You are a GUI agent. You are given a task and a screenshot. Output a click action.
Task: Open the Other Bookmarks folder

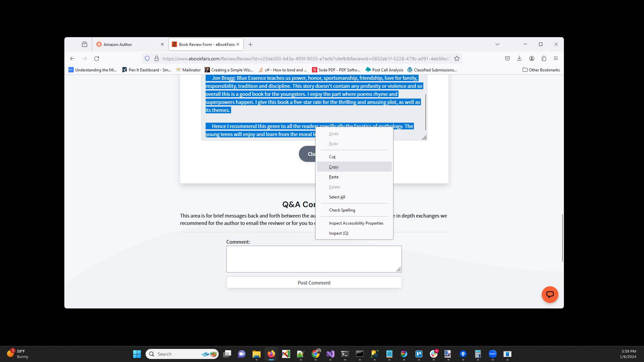point(541,70)
